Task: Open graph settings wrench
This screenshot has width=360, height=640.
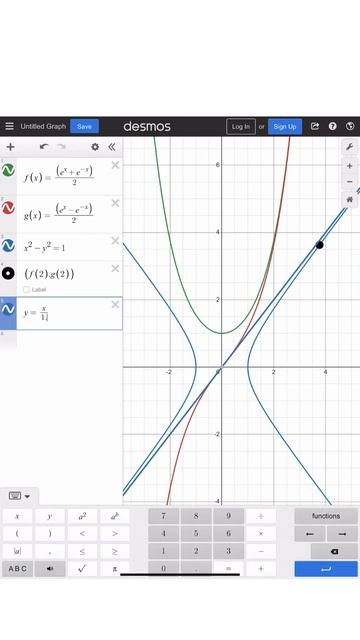Action: (x=349, y=147)
